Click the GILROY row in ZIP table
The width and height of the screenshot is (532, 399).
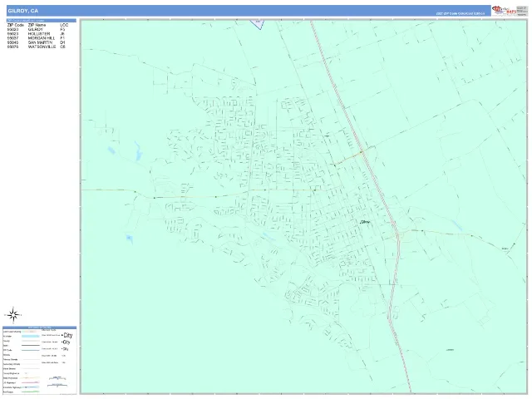(x=37, y=30)
